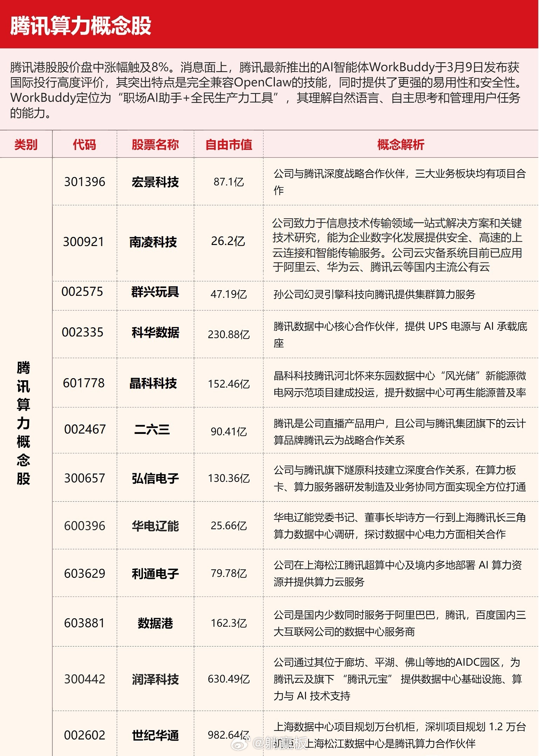Click stock name 科华数据
This screenshot has height=756, width=539.
(155, 332)
